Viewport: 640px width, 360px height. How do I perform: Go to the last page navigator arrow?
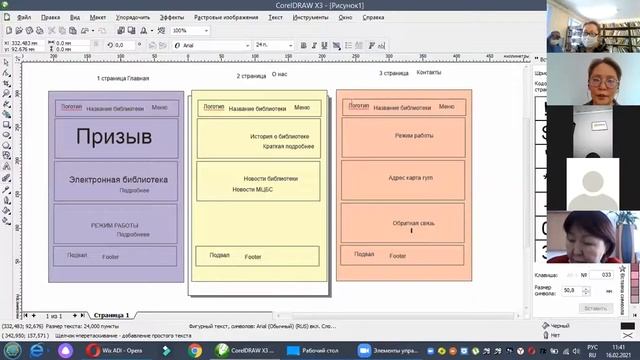pos(83,316)
